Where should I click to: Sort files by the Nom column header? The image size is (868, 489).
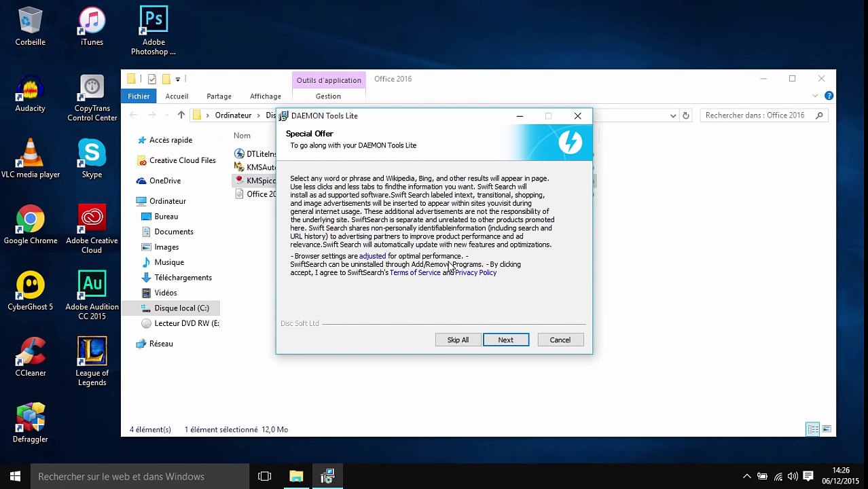pos(242,136)
